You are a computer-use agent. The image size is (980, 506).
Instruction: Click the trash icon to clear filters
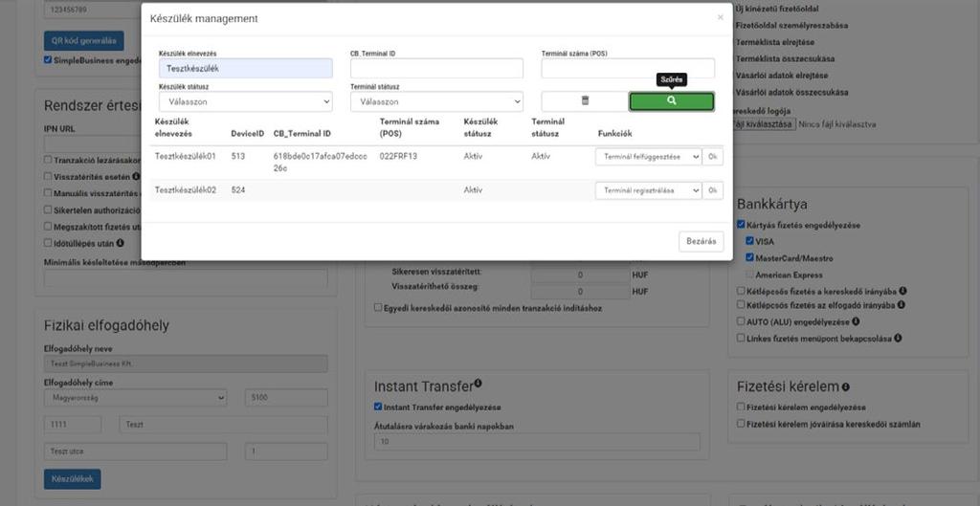[585, 101]
